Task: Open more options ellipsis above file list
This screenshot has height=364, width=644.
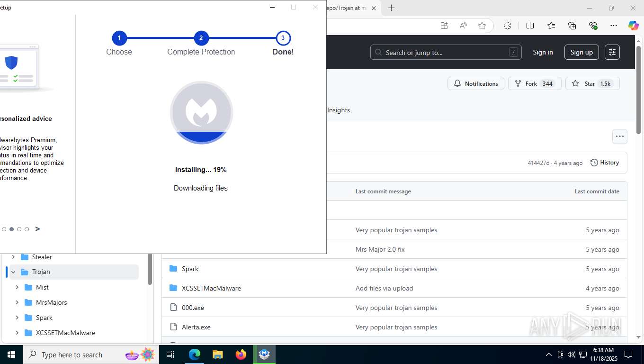Action: click(x=619, y=136)
